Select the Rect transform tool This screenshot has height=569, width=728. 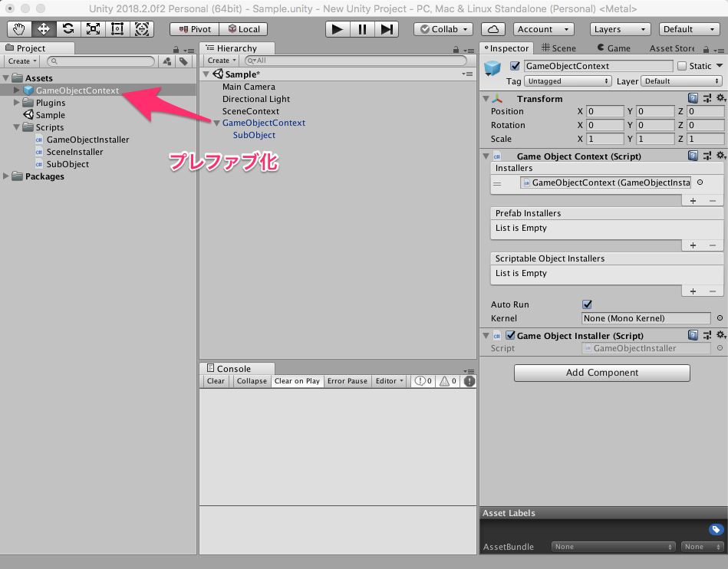point(117,29)
